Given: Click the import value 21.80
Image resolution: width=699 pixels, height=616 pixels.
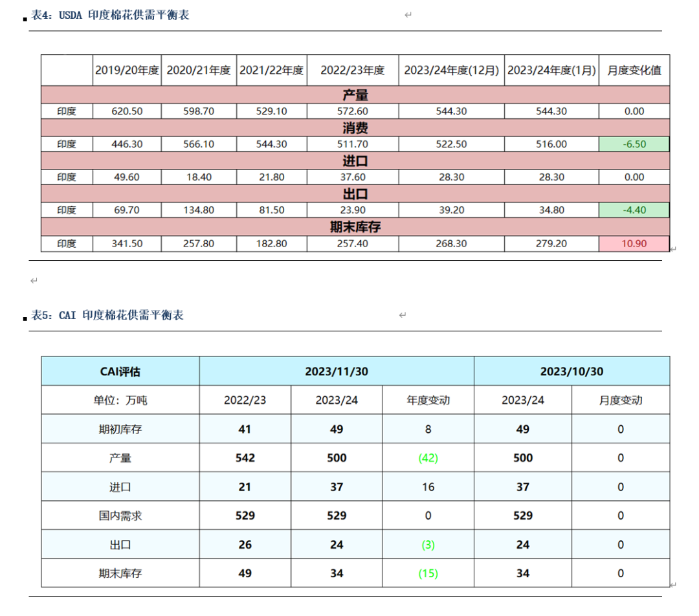Looking at the screenshot, I should [x=271, y=177].
